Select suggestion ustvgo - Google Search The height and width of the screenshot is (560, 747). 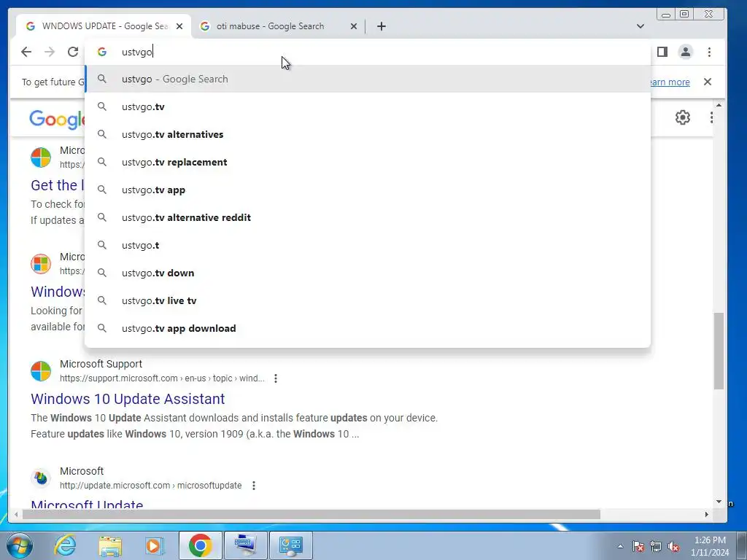pyautogui.click(x=368, y=79)
